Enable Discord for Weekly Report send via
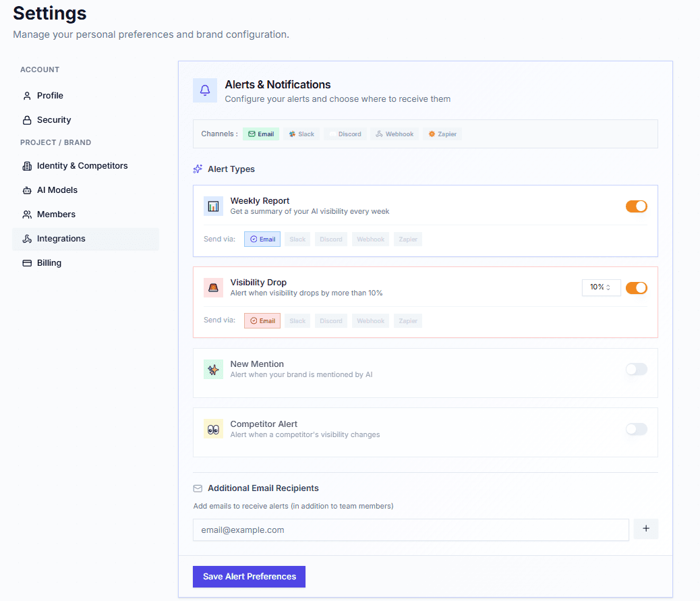Image resolution: width=700 pixels, height=601 pixels. tap(330, 239)
